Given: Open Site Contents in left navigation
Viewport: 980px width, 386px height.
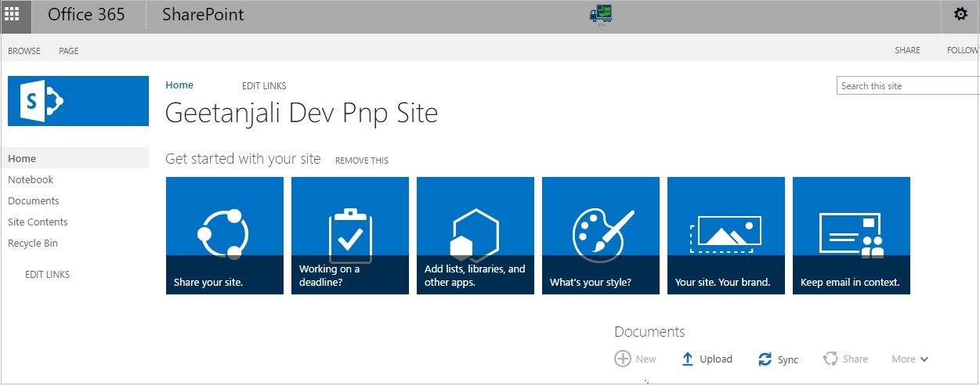Looking at the screenshot, I should (38, 222).
